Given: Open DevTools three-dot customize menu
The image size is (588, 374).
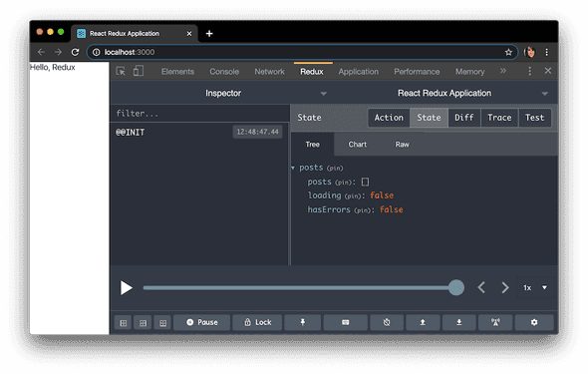Looking at the screenshot, I should 529,71.
